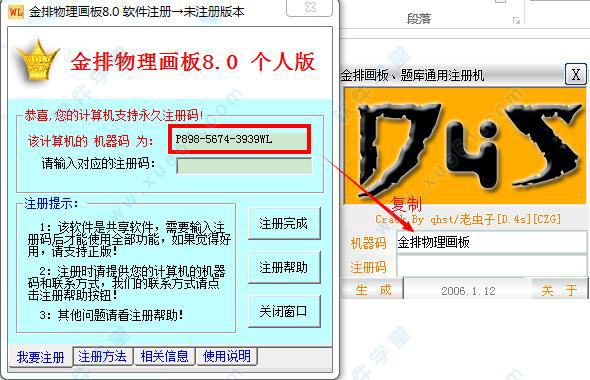Focus the 请输入对应的注册码 input box
This screenshot has height=380, width=590.
coord(244,166)
